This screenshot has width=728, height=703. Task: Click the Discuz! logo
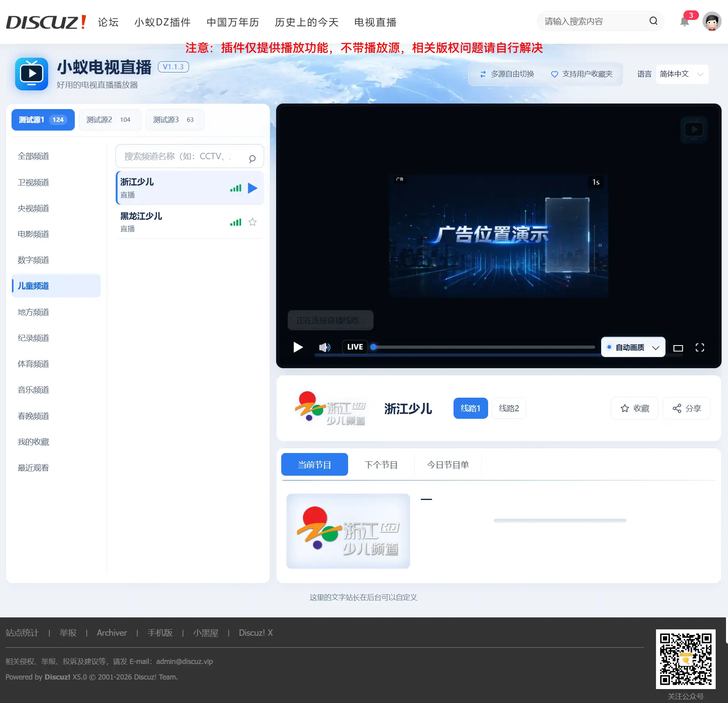(46, 22)
